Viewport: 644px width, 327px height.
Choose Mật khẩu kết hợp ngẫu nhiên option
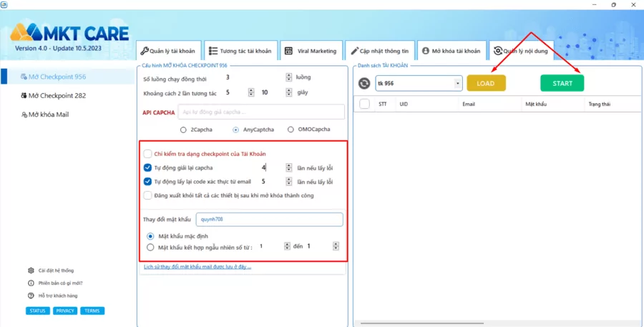click(150, 247)
